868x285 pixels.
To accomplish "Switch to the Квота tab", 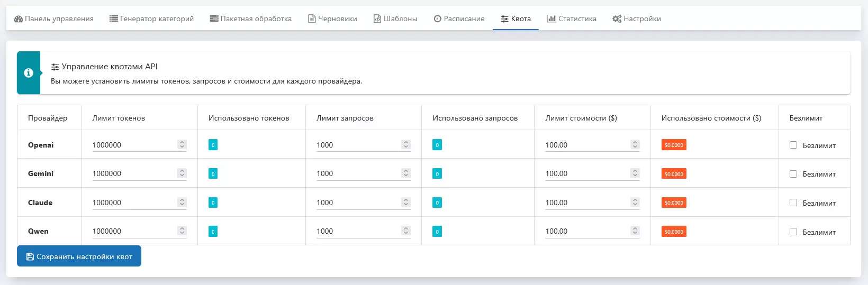I will tap(516, 19).
